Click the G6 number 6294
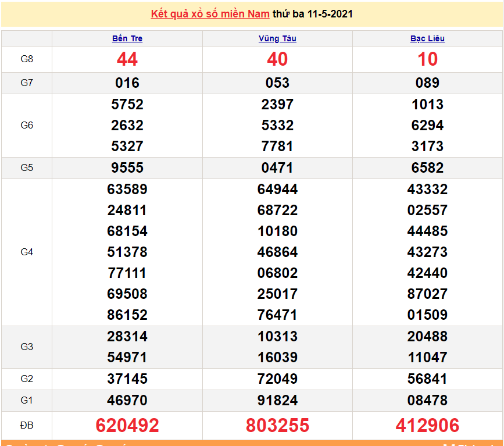This screenshot has height=446, width=504. (427, 126)
